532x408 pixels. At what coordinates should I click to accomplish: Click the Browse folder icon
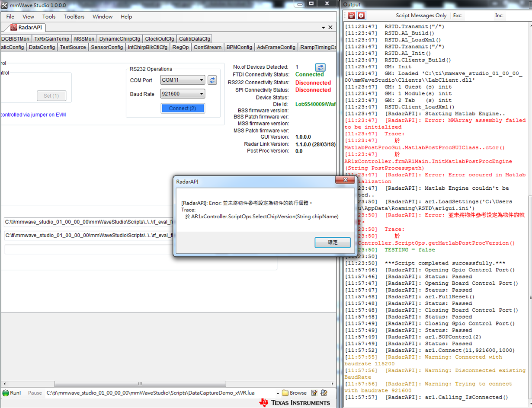285,393
